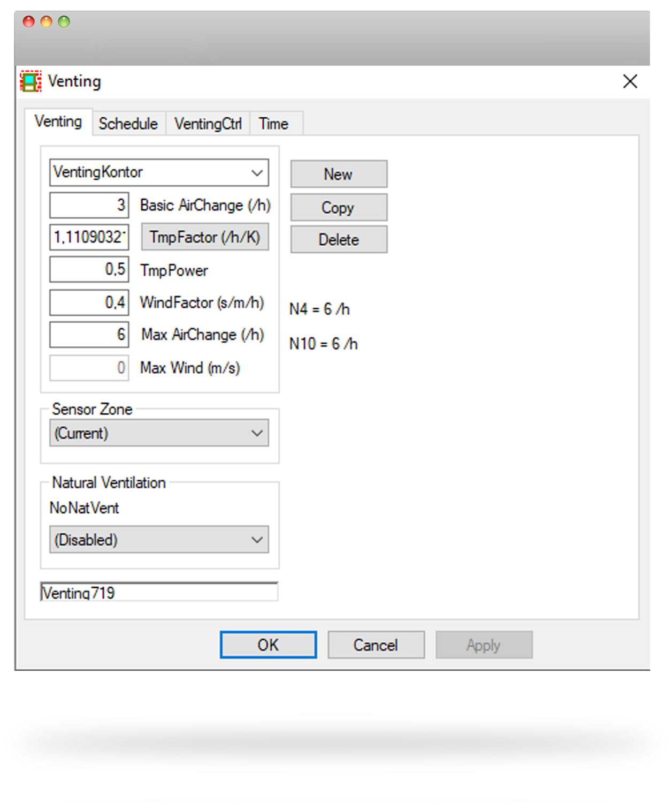
Task: Focus the WindFactor value field
Action: point(89,303)
